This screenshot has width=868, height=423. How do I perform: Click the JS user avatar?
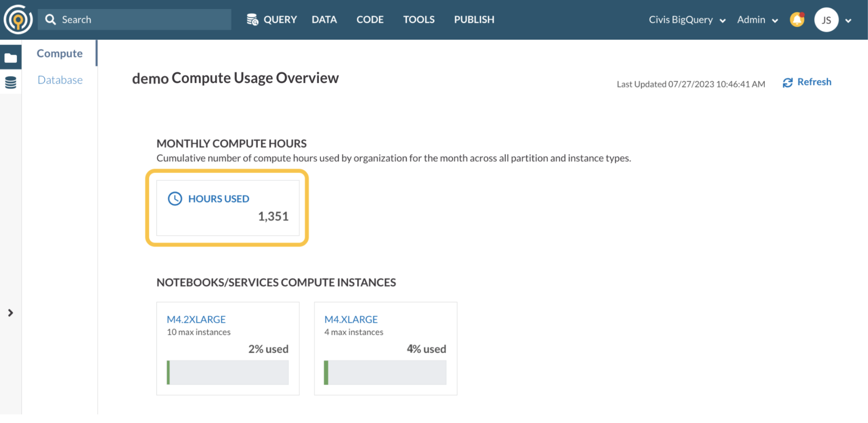click(826, 20)
